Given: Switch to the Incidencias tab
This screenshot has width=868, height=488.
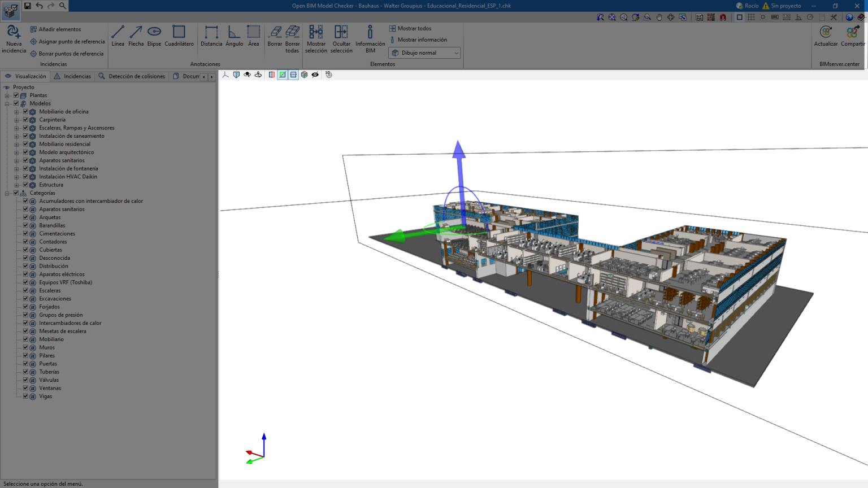Looking at the screenshot, I should pyautogui.click(x=72, y=76).
